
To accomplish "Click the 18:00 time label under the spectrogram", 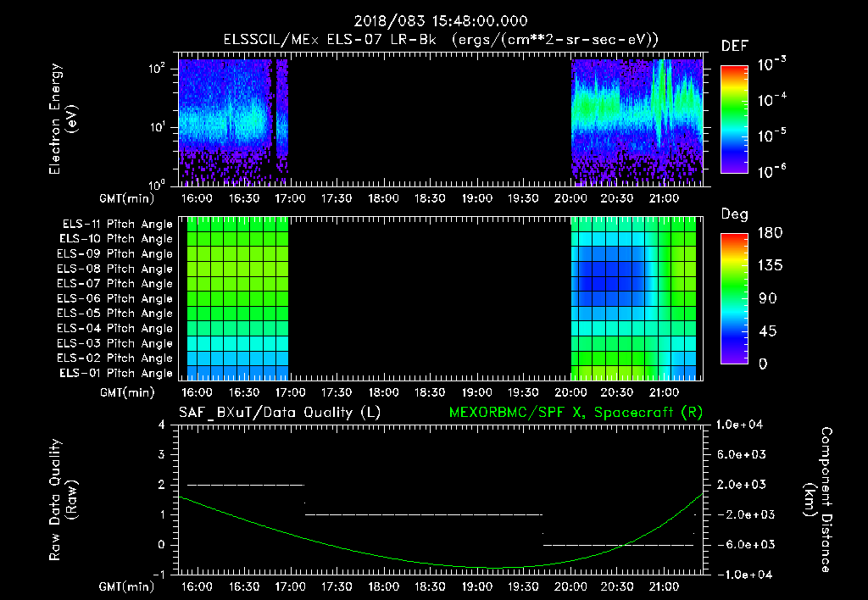I will [383, 198].
